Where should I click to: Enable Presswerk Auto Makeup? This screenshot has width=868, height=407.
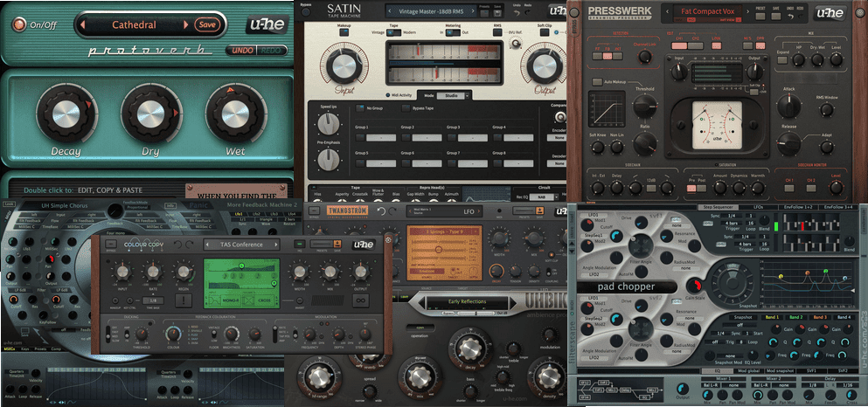click(x=597, y=82)
